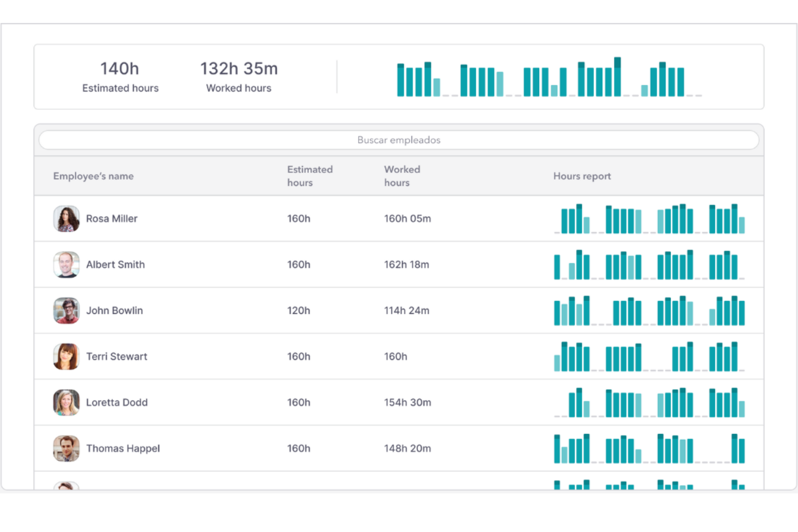Screen dimensions: 798x532
Task: Click worked hours value 154h 30m
Action: 408,403
